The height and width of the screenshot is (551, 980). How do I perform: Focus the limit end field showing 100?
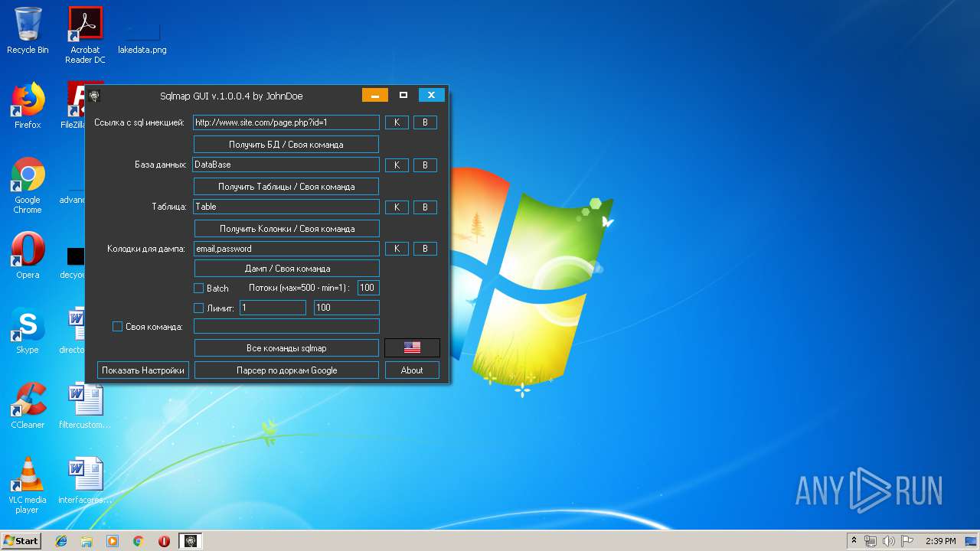tap(347, 308)
